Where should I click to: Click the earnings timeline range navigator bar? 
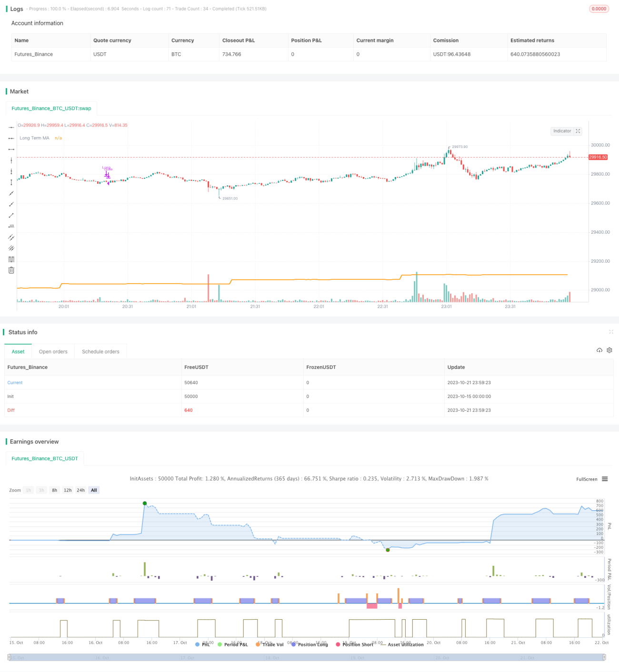[307, 657]
